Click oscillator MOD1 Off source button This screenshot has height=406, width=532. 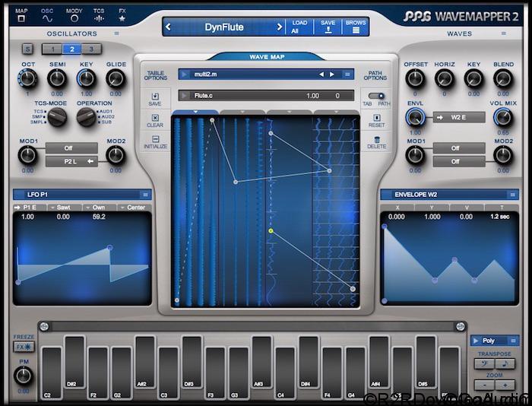click(71, 148)
